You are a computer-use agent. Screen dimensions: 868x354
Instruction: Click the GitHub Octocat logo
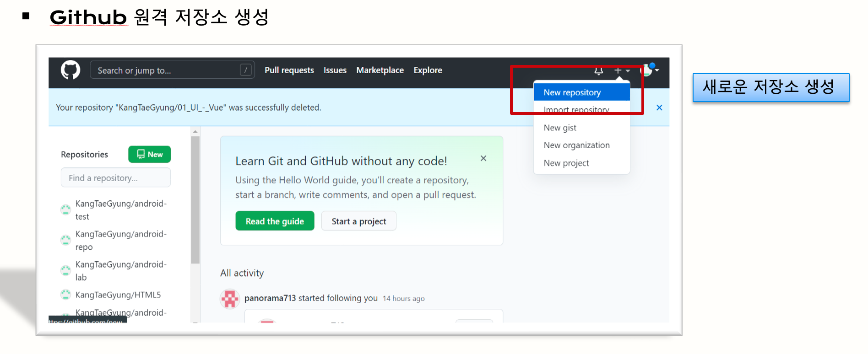pos(71,70)
